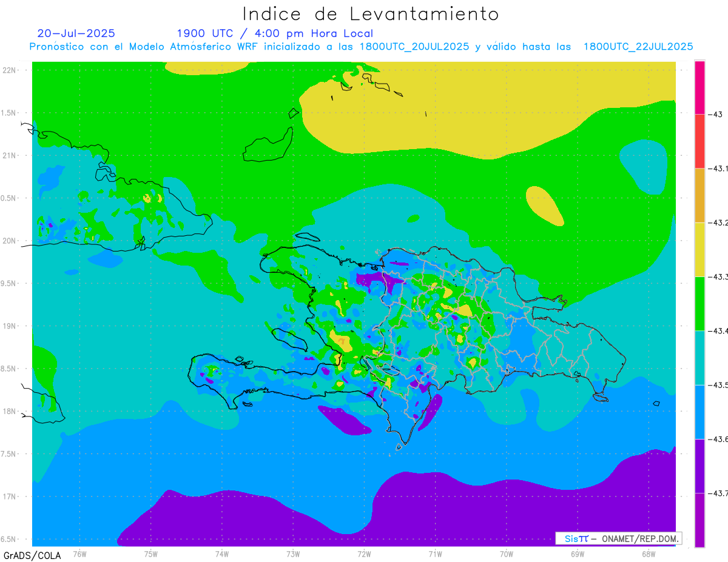728x562 pixels.
Task: Click the green color scale segment
Action: (699, 303)
